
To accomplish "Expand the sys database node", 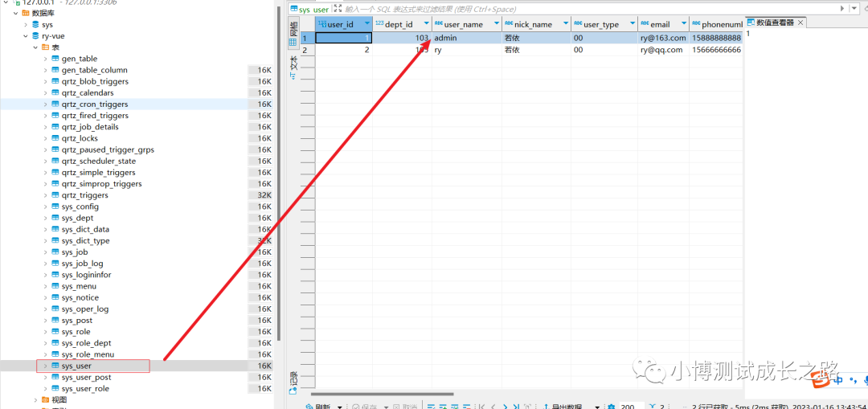I will (x=26, y=24).
